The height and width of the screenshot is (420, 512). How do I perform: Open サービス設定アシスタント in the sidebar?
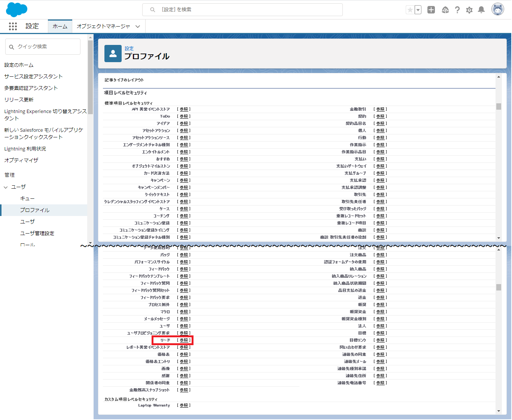pos(33,76)
